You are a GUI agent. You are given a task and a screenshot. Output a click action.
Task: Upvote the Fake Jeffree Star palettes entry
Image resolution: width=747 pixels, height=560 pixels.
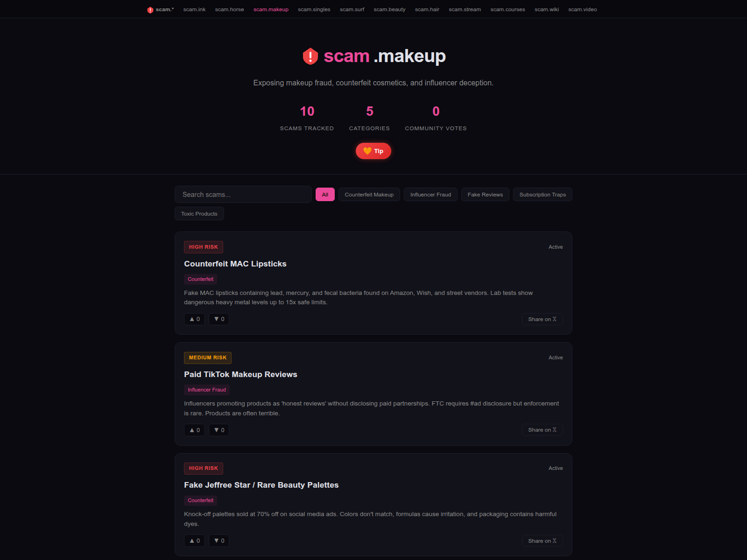click(x=194, y=540)
